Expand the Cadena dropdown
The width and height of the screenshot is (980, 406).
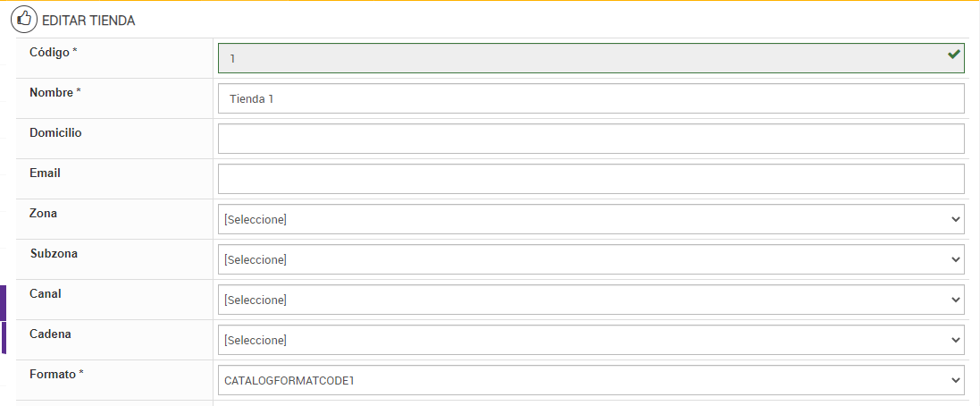point(591,340)
